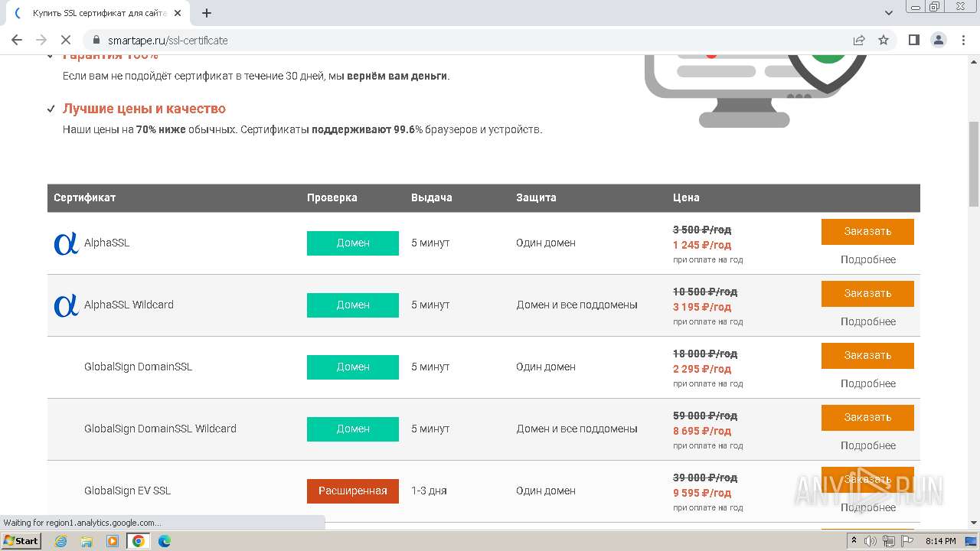Screen dimensions: 980x551
Task: Click GlobalSign EV SSL name
Action: point(127,491)
